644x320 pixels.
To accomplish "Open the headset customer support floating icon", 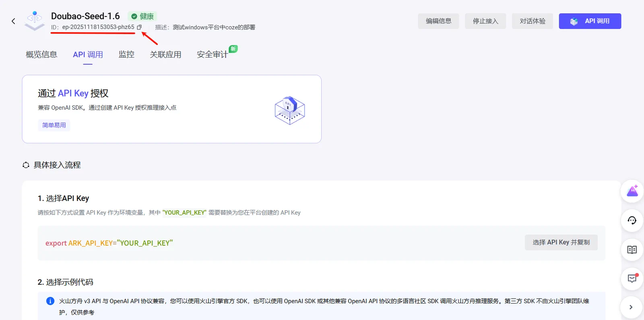I will 632,220.
